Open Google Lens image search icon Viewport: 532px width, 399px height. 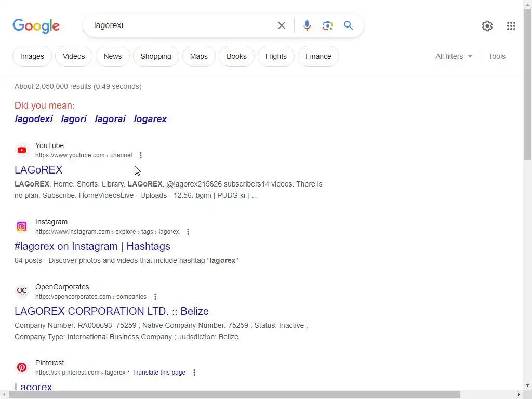327,25
